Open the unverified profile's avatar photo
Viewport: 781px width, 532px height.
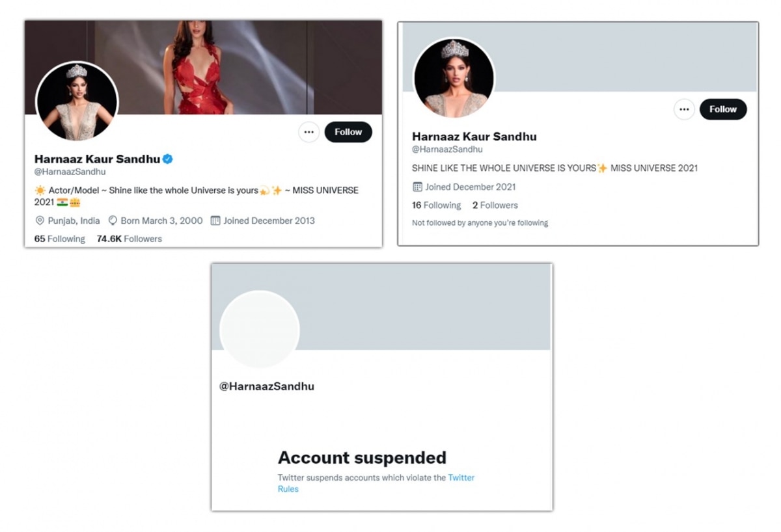[x=454, y=77]
